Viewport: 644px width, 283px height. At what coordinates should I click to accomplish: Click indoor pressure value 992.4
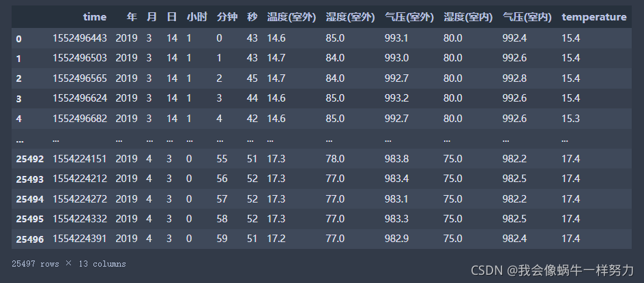[x=514, y=38]
